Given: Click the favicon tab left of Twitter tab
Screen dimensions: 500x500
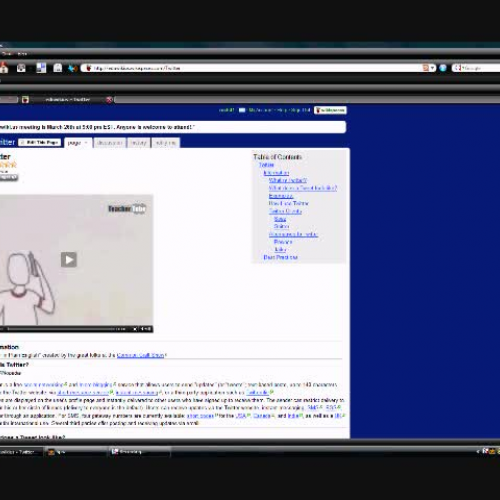Looking at the screenshot, I should pyautogui.click(x=25, y=99).
